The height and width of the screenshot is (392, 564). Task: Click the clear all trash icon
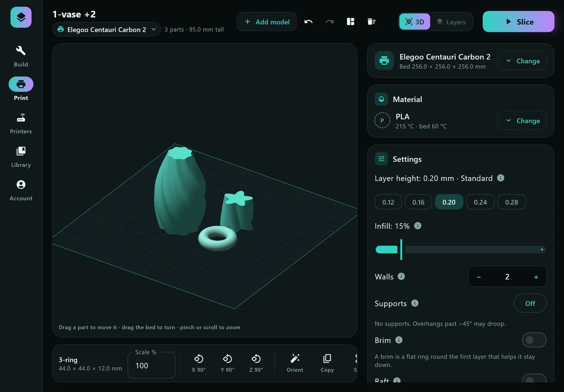point(371,22)
